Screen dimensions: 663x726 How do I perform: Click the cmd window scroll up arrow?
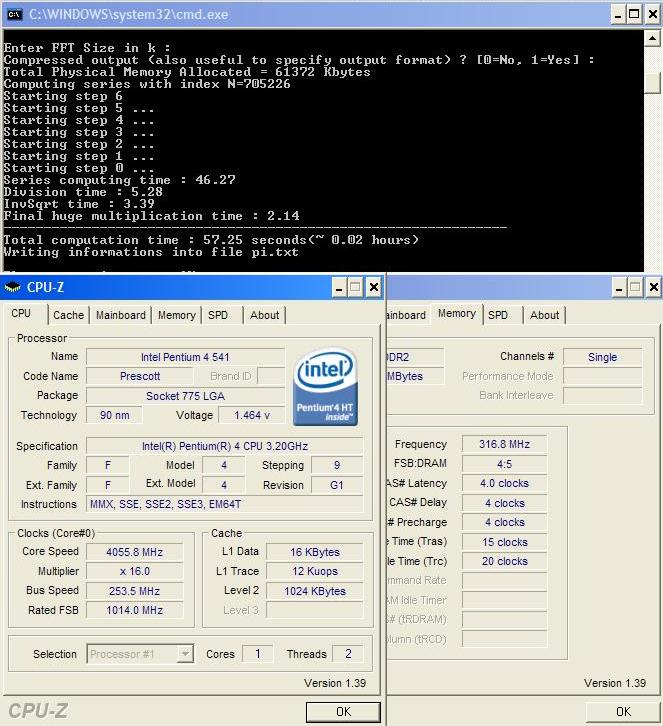[652, 38]
